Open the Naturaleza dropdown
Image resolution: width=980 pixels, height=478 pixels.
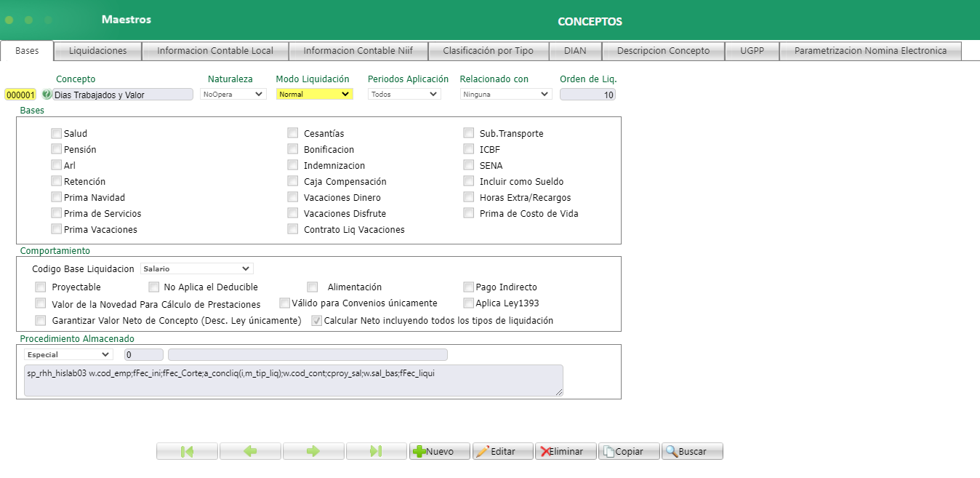point(233,94)
